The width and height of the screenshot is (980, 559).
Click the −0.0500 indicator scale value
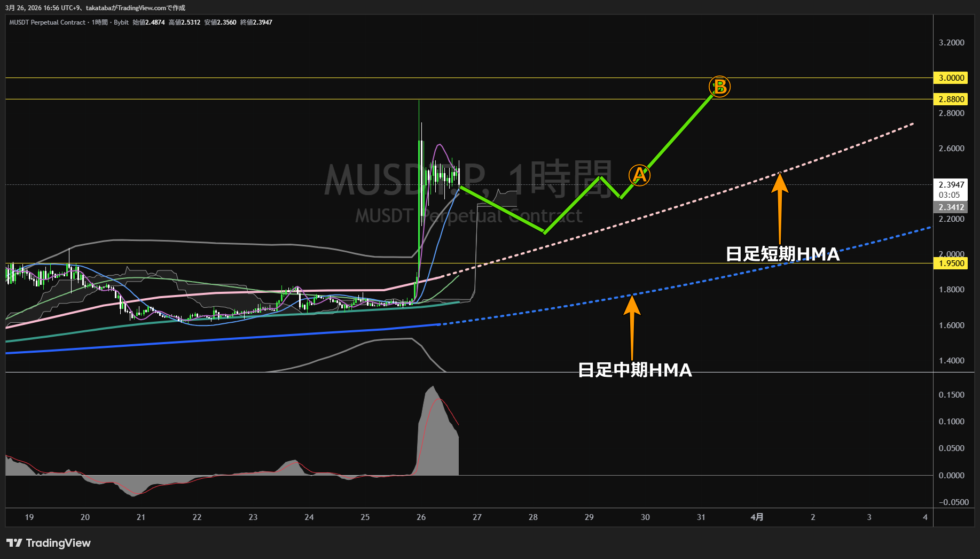[953, 502]
